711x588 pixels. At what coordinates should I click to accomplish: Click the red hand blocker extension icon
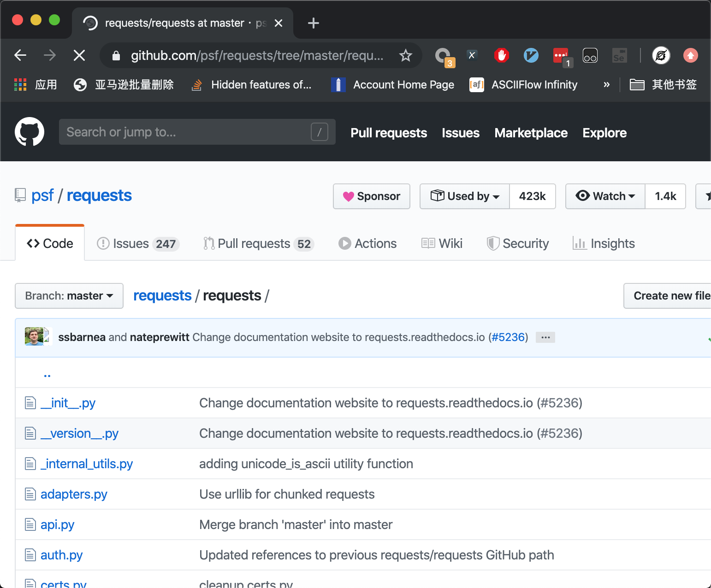point(501,55)
